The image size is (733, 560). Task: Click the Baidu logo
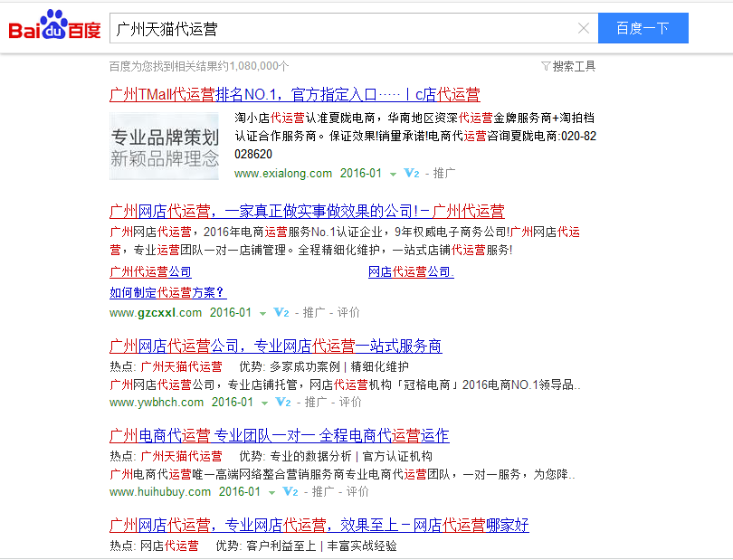[x=54, y=25]
